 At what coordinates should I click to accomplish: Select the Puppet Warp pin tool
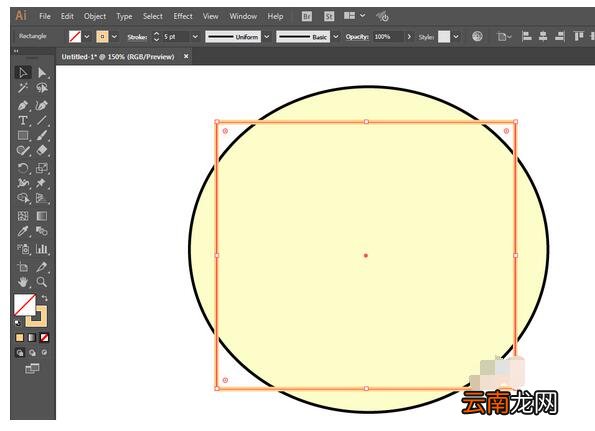click(x=42, y=183)
